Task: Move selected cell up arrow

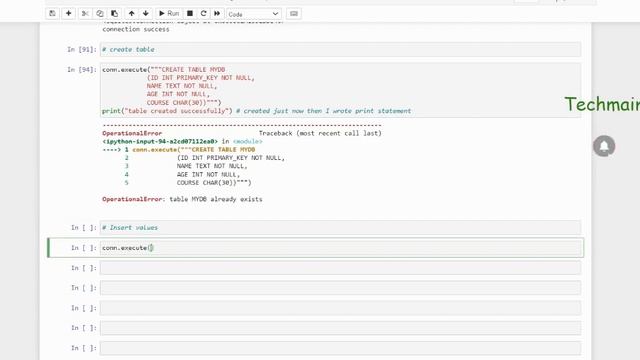Action: click(x=131, y=13)
